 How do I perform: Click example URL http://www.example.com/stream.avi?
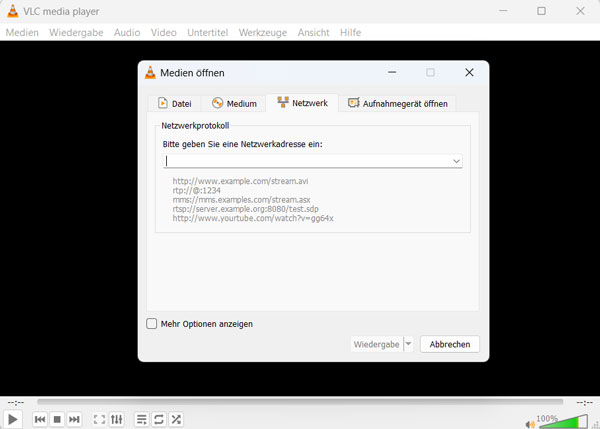click(x=240, y=181)
